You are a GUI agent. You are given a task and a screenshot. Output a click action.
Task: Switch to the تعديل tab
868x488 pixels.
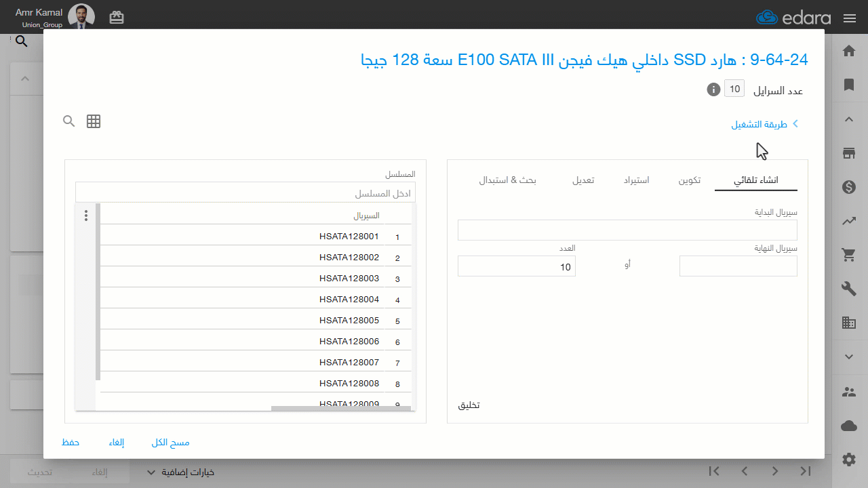click(583, 180)
